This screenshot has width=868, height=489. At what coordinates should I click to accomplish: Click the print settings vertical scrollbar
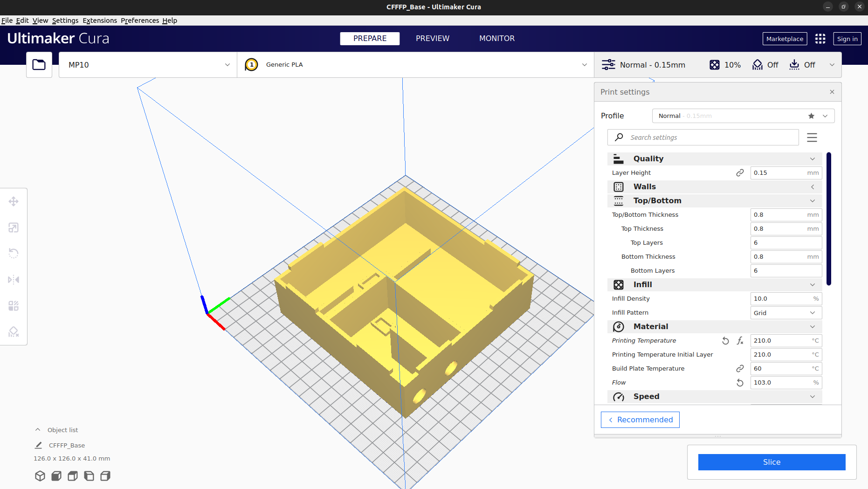828,218
